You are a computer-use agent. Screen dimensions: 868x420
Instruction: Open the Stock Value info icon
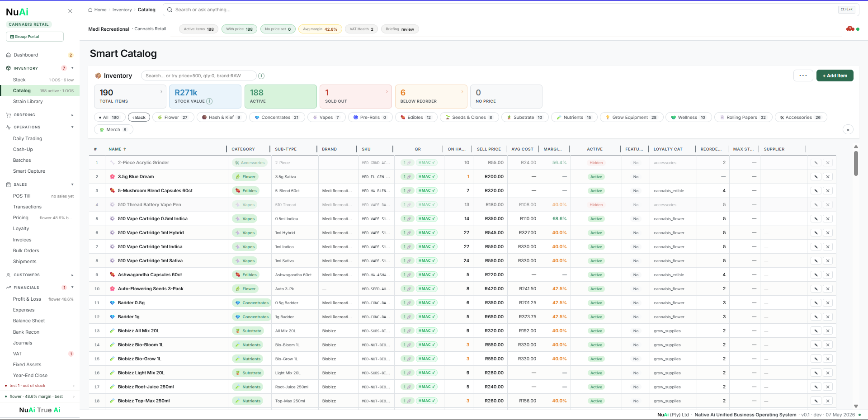(x=209, y=101)
